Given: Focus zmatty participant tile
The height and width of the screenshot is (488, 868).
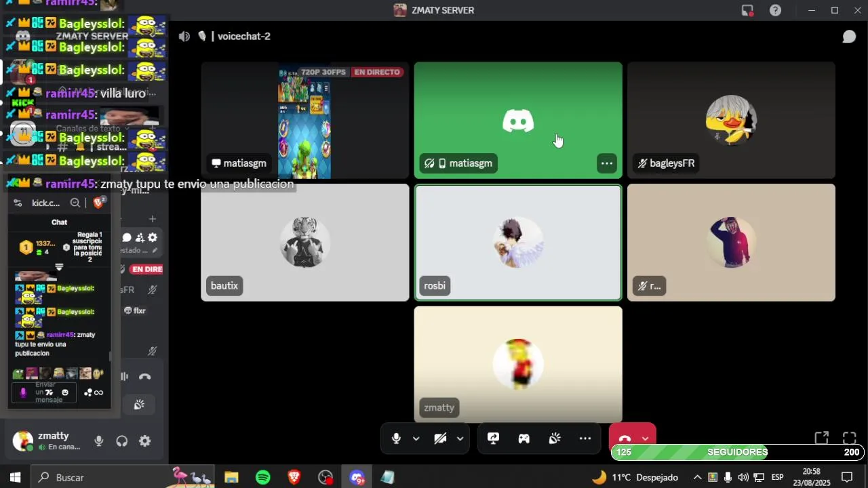Looking at the screenshot, I should 518,365.
